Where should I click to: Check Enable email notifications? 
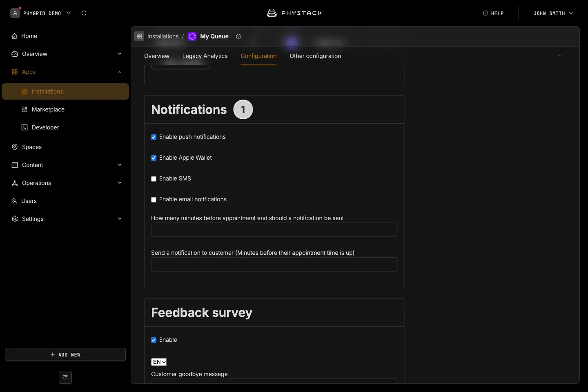pos(154,200)
